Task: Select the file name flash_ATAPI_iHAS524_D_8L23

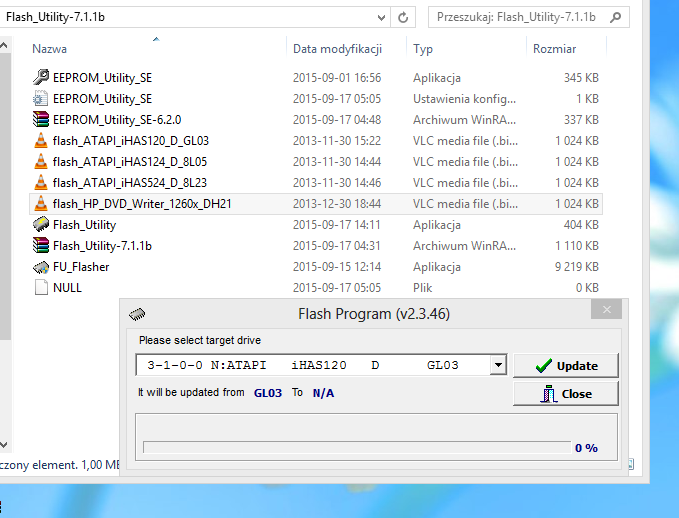Action: coord(130,183)
